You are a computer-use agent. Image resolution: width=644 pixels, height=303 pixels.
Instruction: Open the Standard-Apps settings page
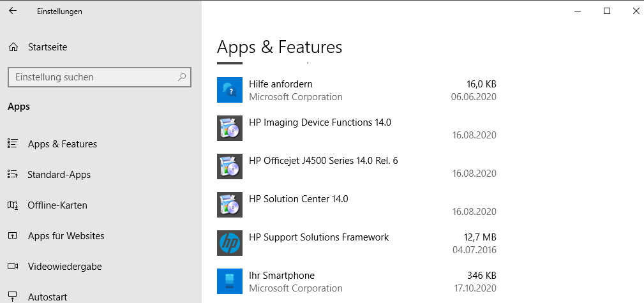point(59,175)
